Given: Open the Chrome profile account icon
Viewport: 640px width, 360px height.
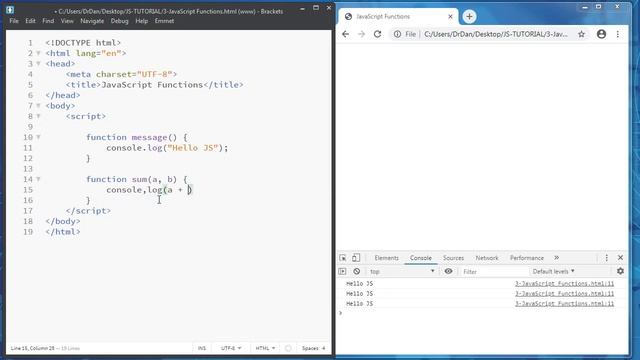Looking at the screenshot, I should [x=601, y=34].
